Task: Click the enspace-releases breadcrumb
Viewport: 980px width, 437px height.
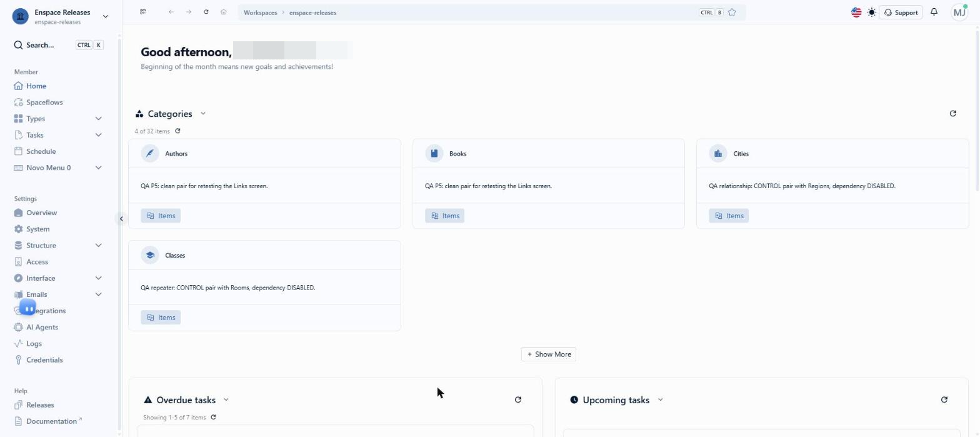Action: (312, 13)
